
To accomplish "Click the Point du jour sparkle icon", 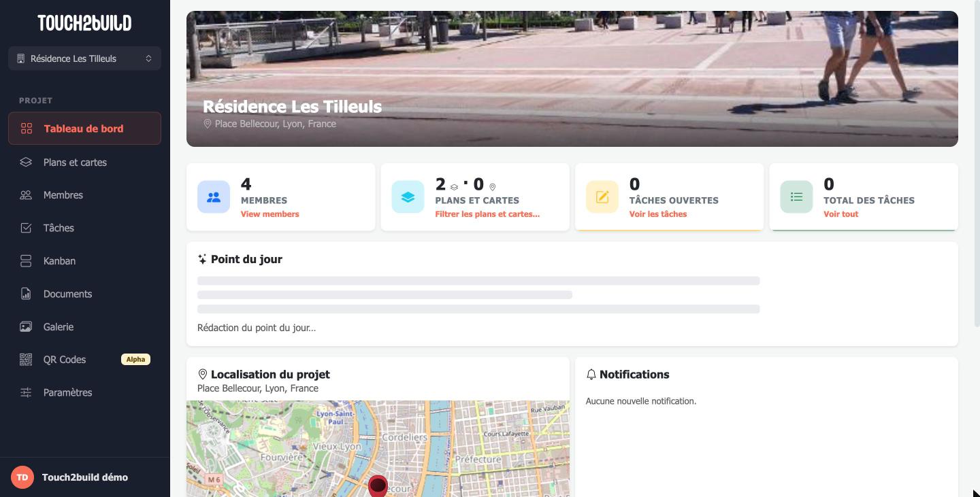I will tap(202, 259).
